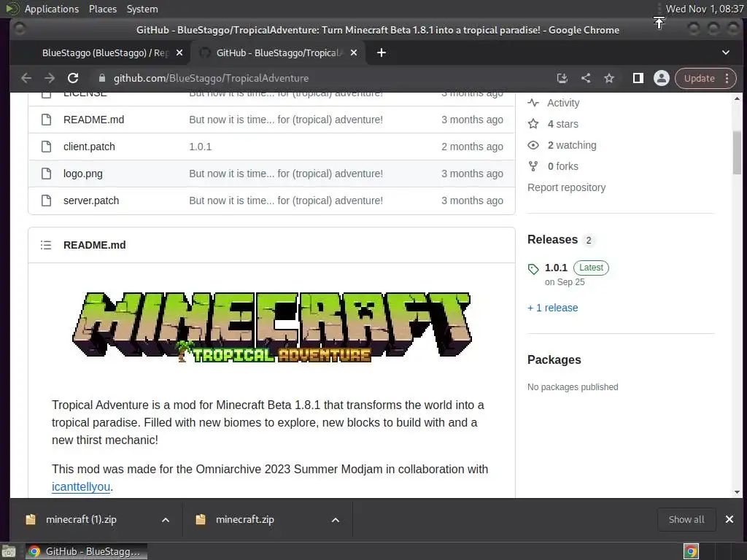View the 1.0.1 latest release

tap(556, 268)
